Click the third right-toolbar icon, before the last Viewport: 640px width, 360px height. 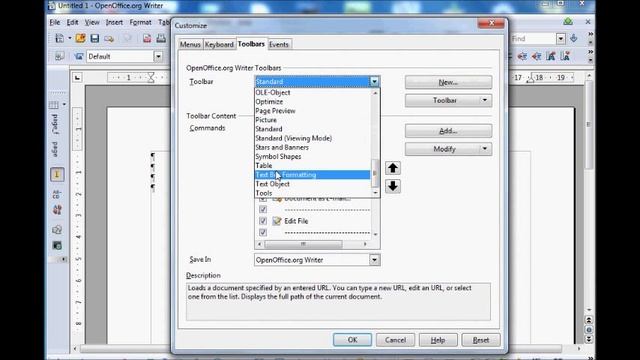coord(551,56)
